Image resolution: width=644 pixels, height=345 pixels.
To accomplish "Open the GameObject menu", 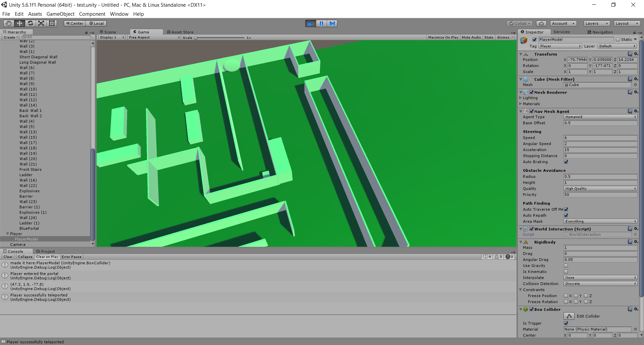I will tap(60, 14).
